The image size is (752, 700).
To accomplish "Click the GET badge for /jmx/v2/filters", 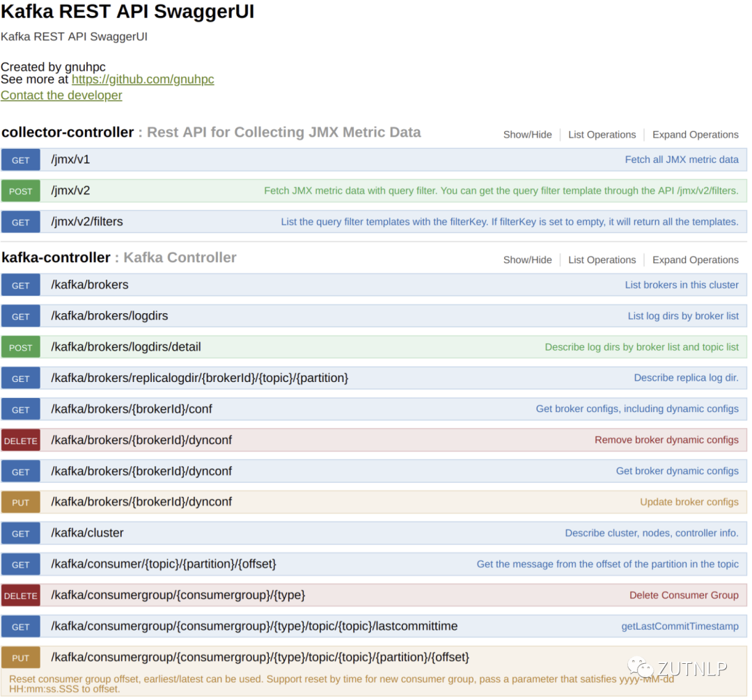I will point(21,222).
